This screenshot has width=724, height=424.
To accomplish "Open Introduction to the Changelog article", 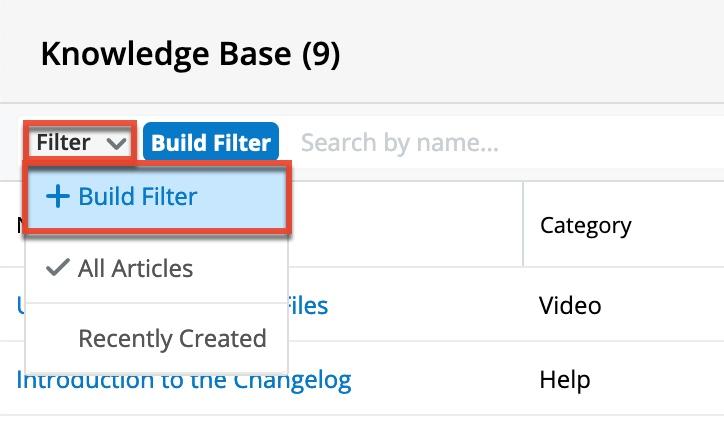I will point(184,381).
